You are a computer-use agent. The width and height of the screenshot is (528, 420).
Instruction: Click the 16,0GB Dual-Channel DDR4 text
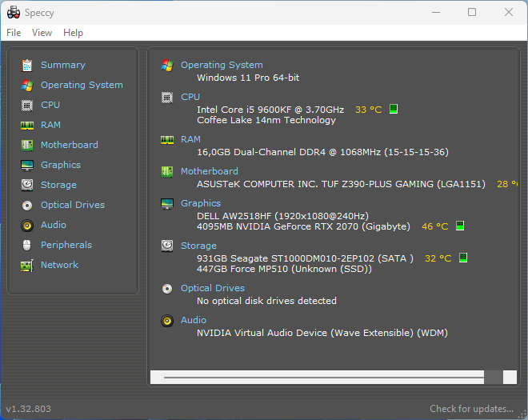click(322, 152)
